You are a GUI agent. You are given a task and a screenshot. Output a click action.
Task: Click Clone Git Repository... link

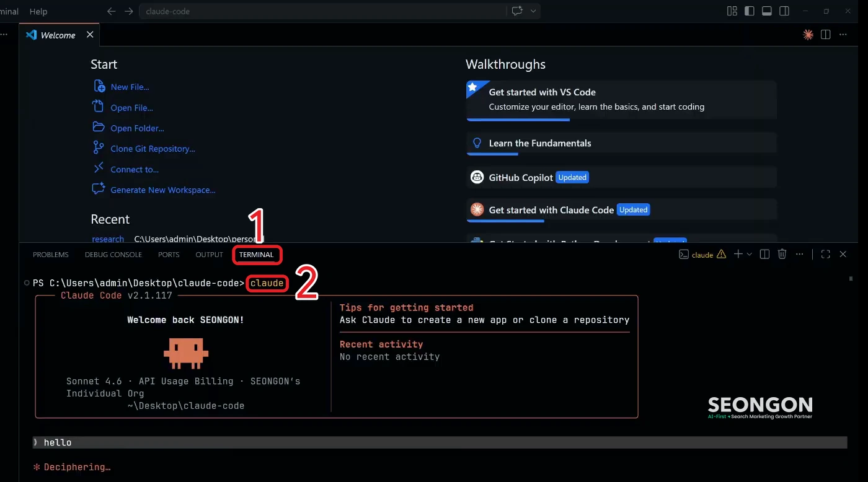153,149
